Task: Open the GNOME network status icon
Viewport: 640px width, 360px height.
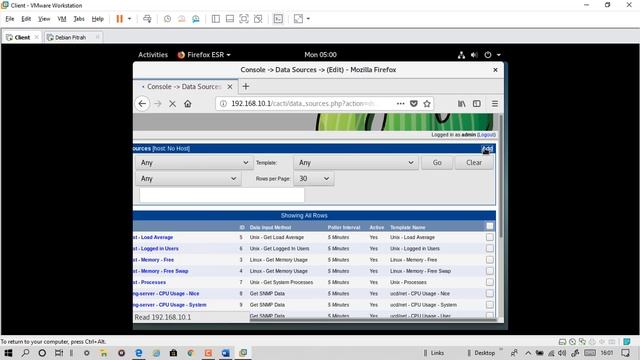Action: click(461, 55)
